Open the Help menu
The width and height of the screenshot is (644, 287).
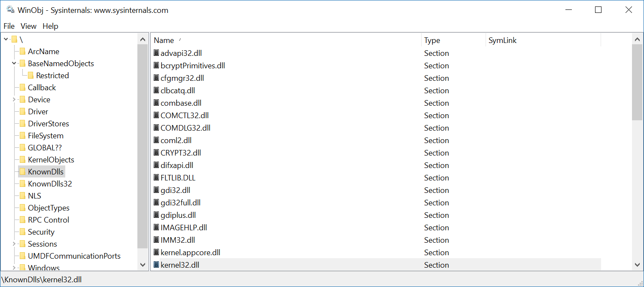click(50, 26)
